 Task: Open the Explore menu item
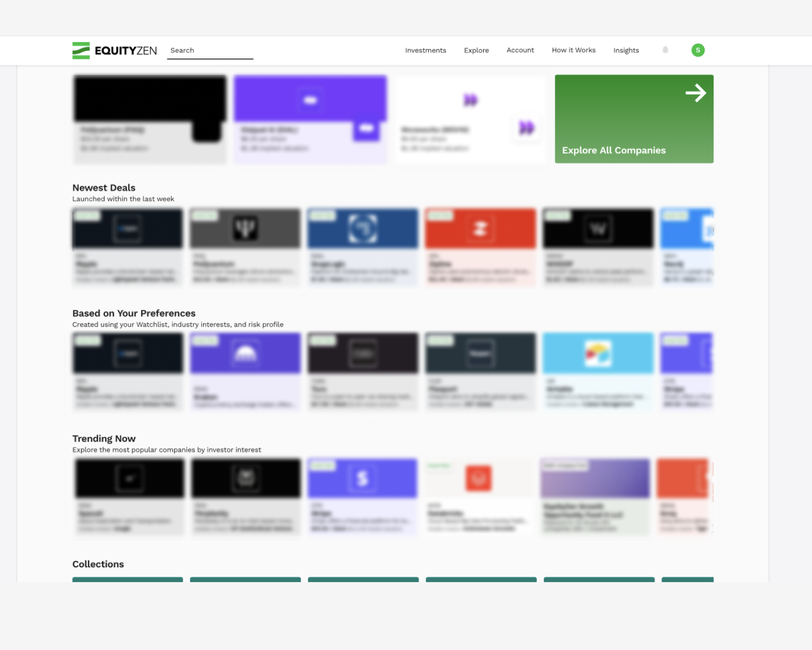coord(476,50)
